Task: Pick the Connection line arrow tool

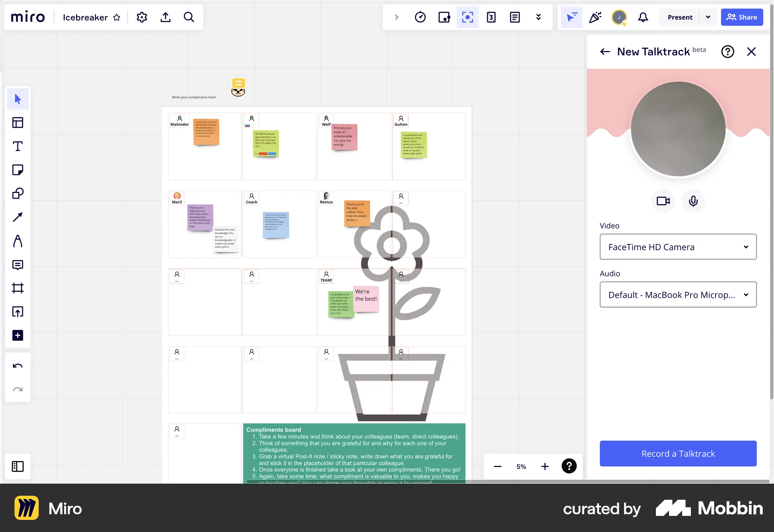Action: pyautogui.click(x=17, y=217)
